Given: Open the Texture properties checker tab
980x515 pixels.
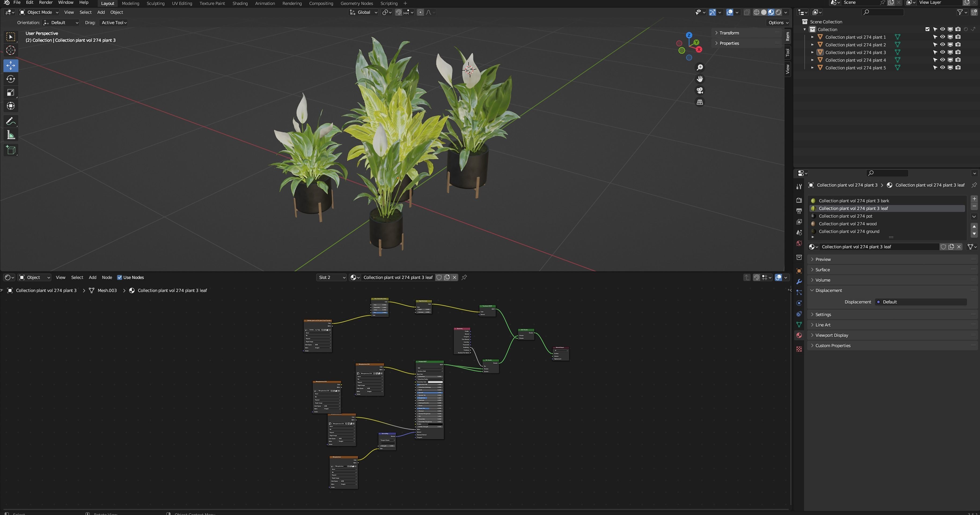Looking at the screenshot, I should pos(799,349).
